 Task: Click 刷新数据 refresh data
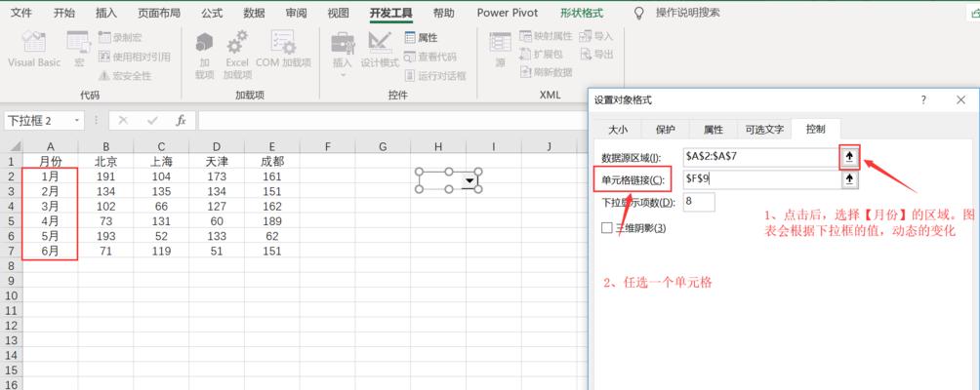pos(546,72)
